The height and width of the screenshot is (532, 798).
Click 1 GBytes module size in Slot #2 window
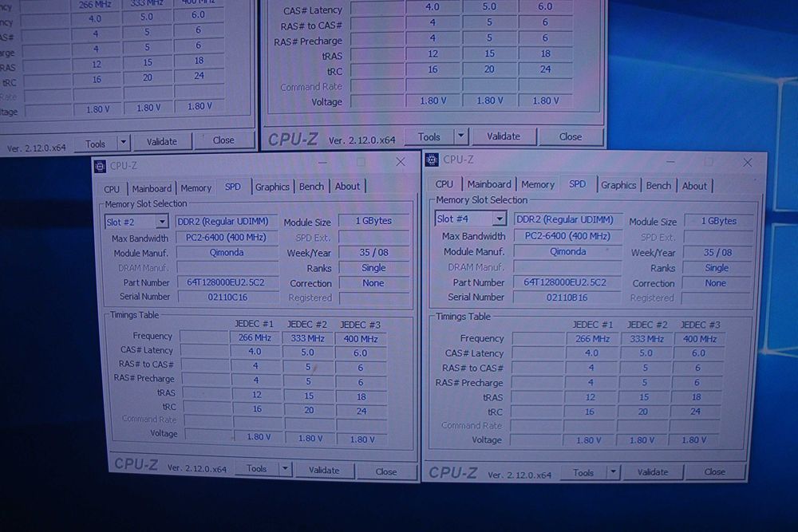373,221
